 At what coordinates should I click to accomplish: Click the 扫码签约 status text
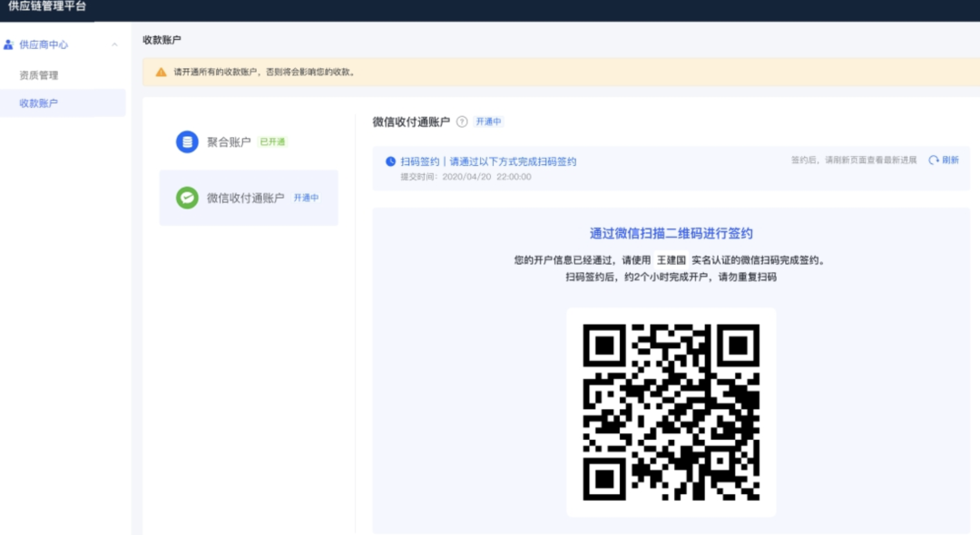coord(488,161)
